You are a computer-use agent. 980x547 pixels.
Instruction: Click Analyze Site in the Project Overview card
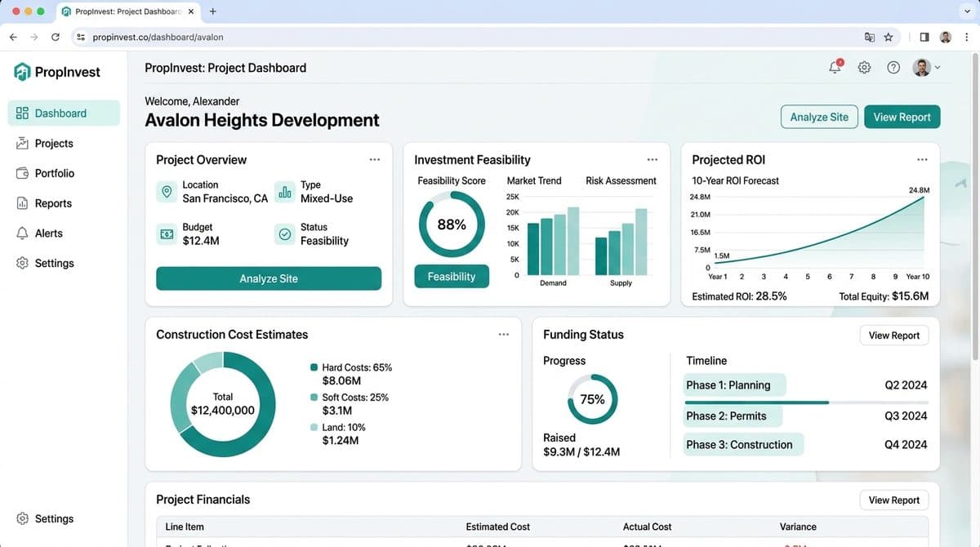click(269, 278)
